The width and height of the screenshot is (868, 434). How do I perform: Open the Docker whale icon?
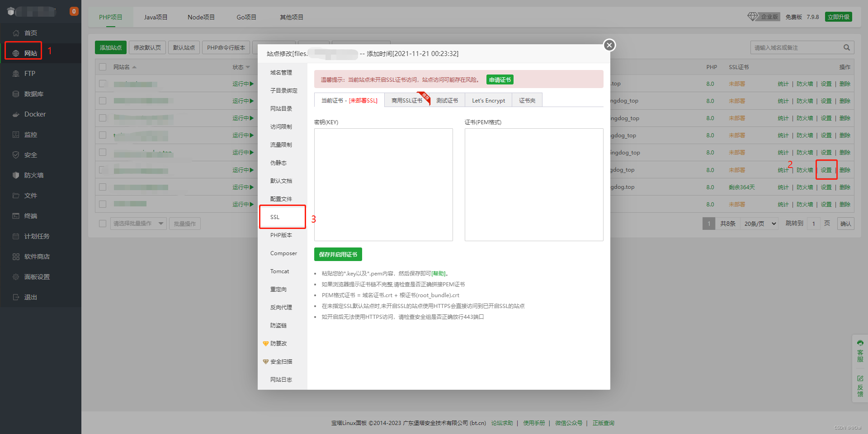click(16, 114)
